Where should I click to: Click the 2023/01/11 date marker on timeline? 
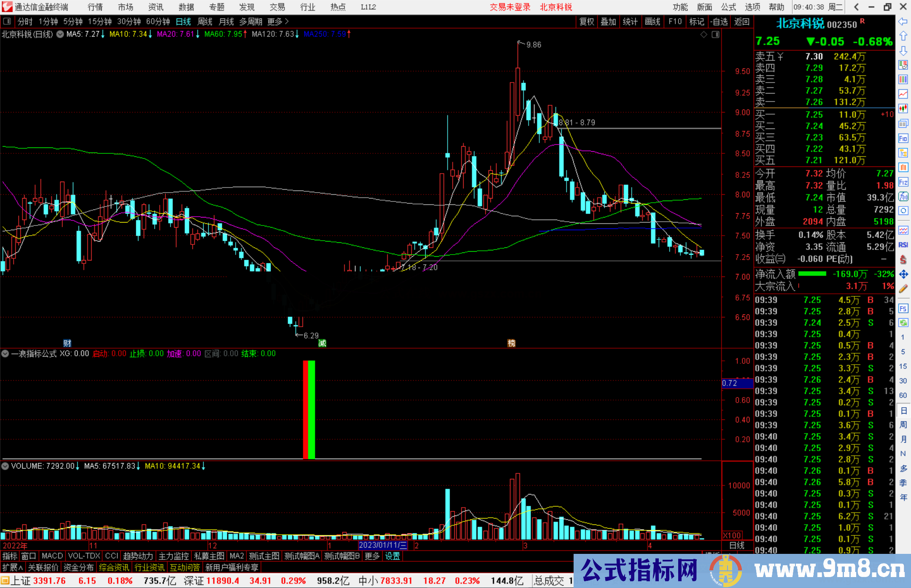[382, 545]
